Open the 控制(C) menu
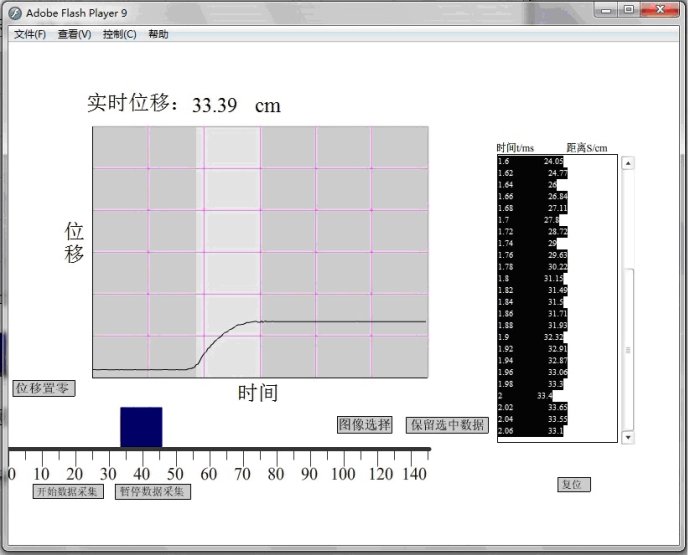690x555 pixels. [x=119, y=34]
